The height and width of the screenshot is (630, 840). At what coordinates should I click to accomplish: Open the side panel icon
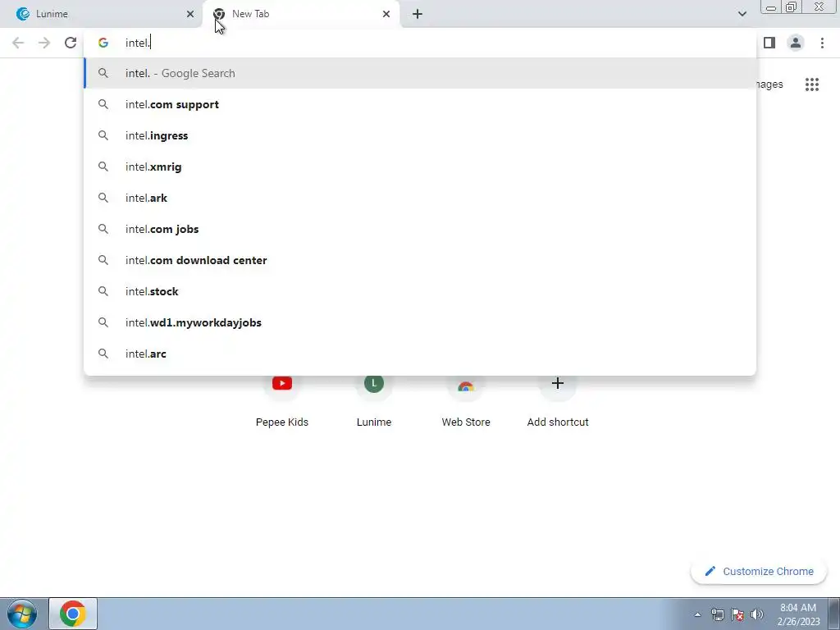tap(769, 43)
